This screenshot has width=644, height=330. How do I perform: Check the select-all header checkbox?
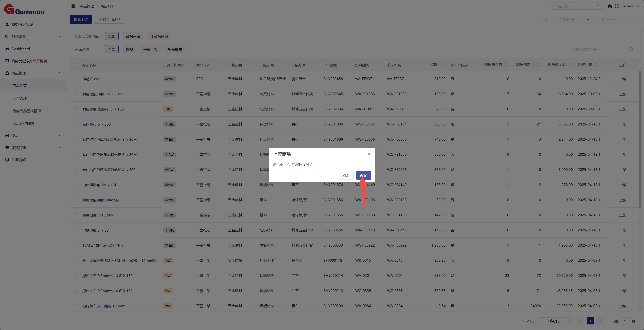(75, 65)
